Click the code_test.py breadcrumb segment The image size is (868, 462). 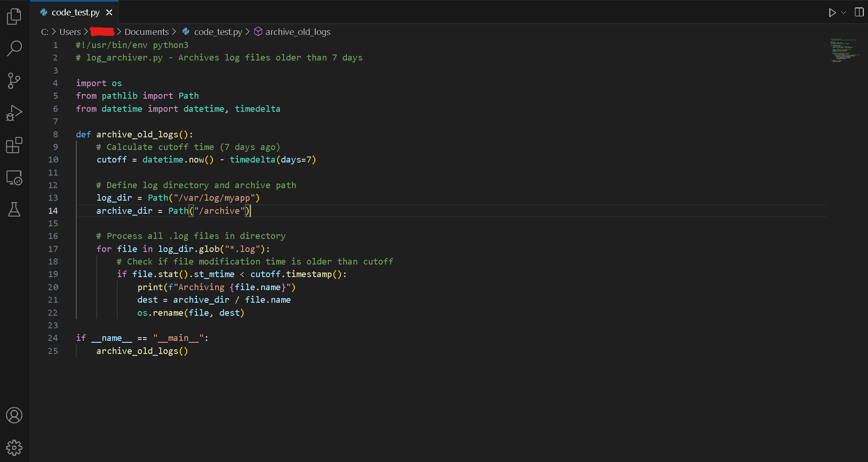point(218,32)
